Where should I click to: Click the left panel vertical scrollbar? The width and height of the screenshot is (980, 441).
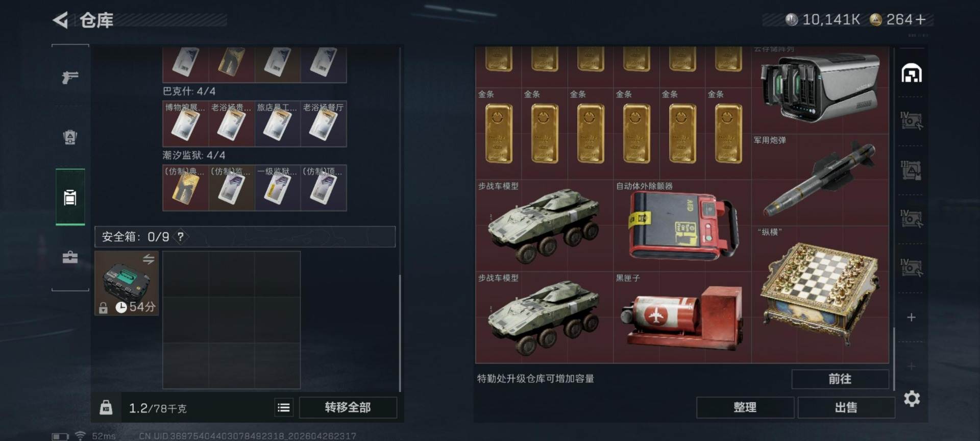click(400, 333)
